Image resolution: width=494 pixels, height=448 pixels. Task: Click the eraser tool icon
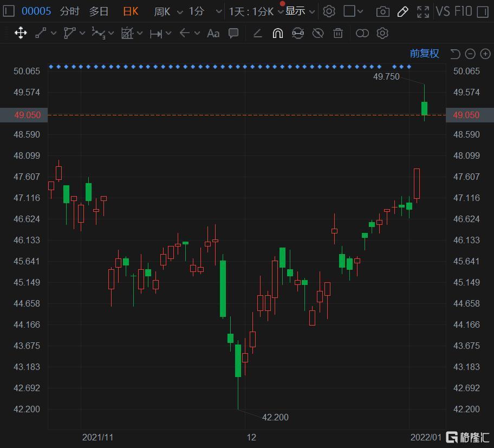[x=258, y=34]
